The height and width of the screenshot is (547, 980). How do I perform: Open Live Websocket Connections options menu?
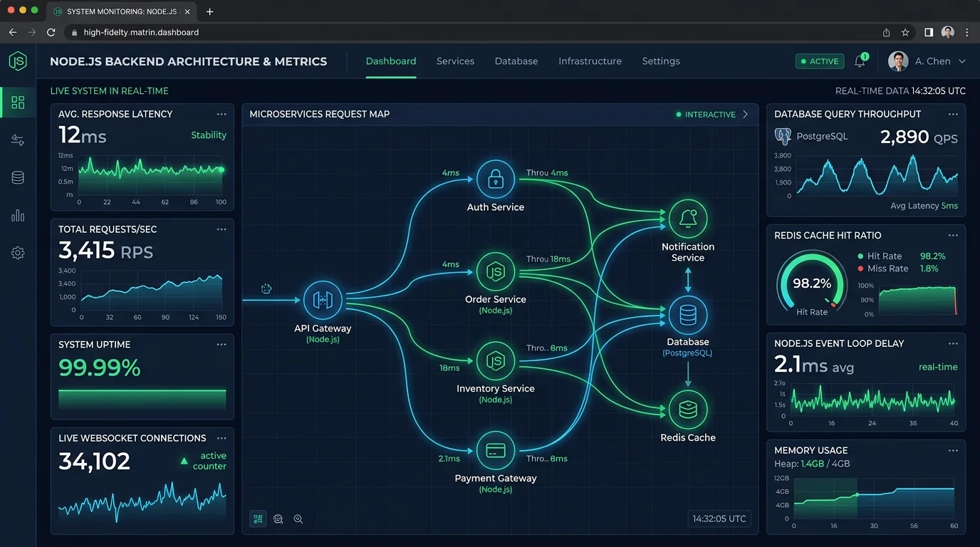[221, 438]
